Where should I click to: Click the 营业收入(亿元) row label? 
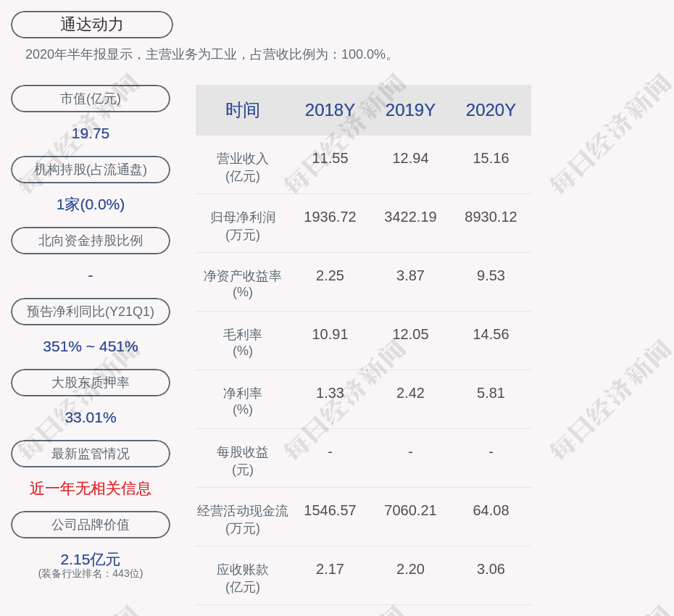[x=243, y=167]
